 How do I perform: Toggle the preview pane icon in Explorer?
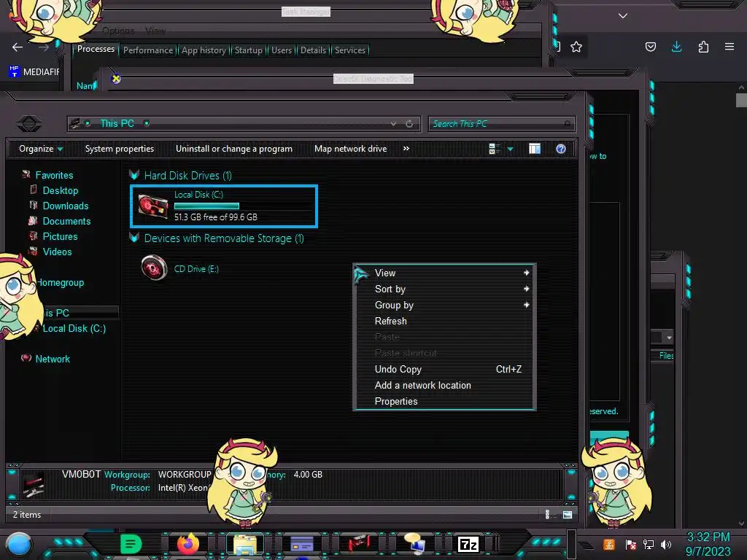click(x=535, y=149)
